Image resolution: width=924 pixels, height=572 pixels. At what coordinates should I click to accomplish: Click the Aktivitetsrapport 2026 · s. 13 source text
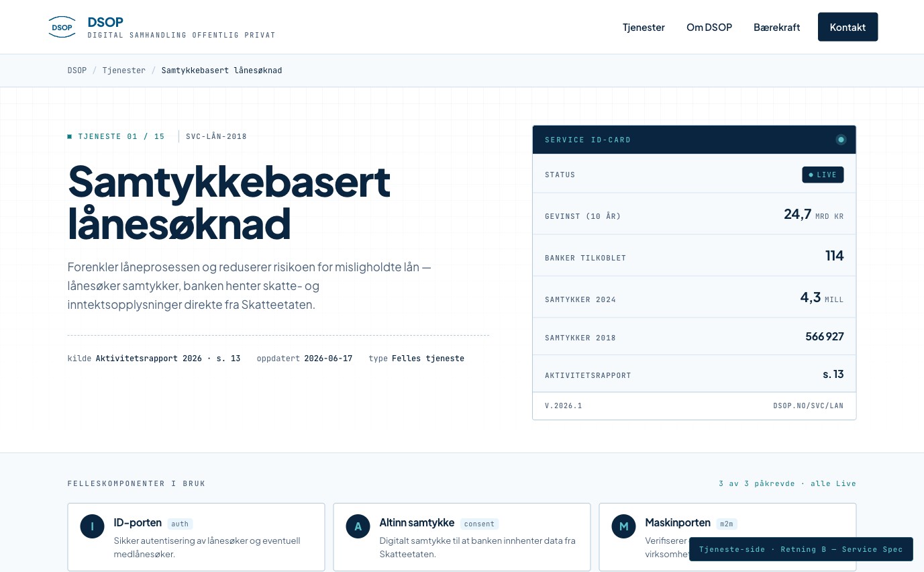click(168, 359)
